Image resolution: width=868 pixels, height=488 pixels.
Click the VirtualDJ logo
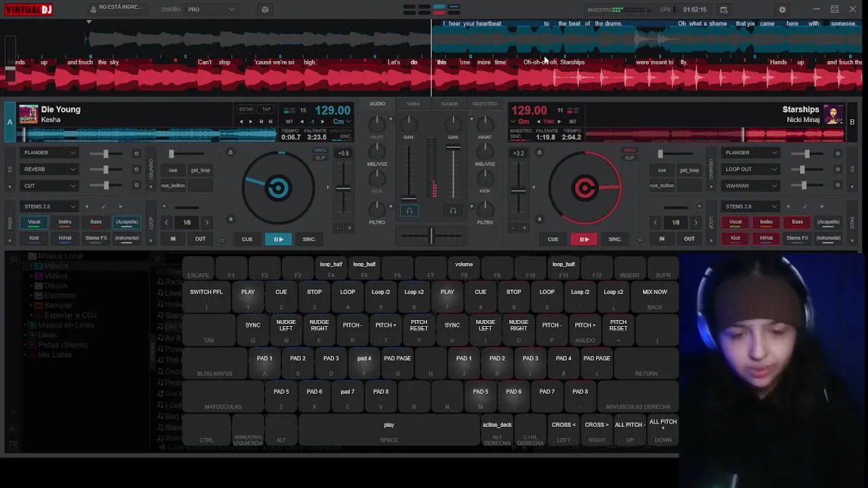27,9
